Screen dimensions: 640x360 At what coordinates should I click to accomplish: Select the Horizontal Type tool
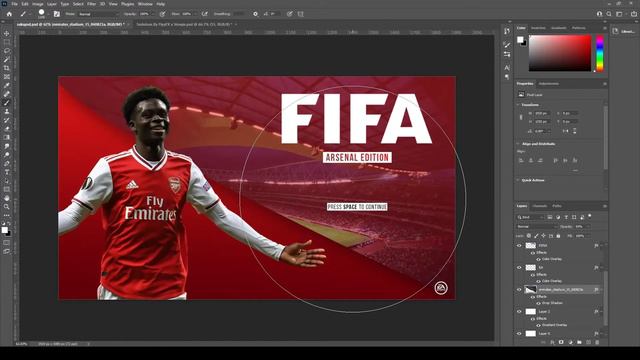pyautogui.click(x=7, y=172)
